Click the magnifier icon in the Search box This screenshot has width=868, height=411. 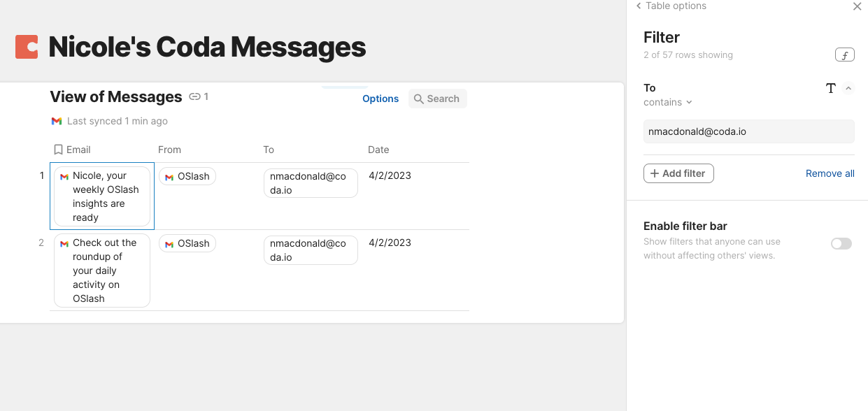(x=419, y=99)
